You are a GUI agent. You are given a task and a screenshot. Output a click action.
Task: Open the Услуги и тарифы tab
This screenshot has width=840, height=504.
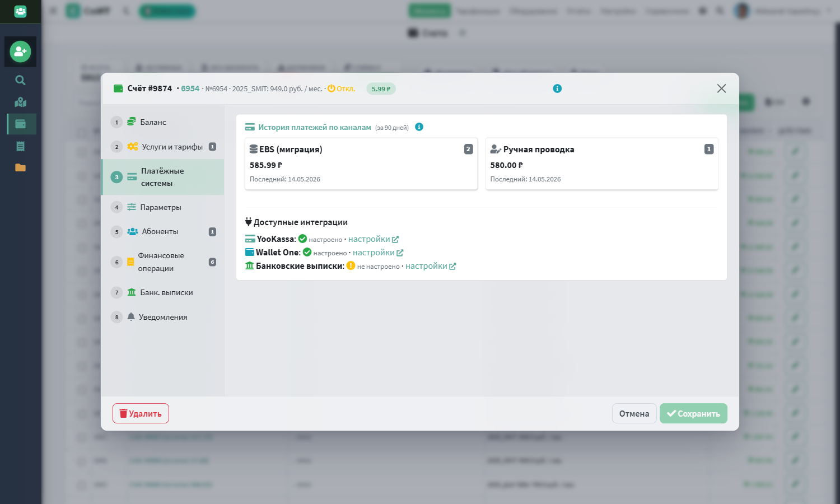coord(163,147)
